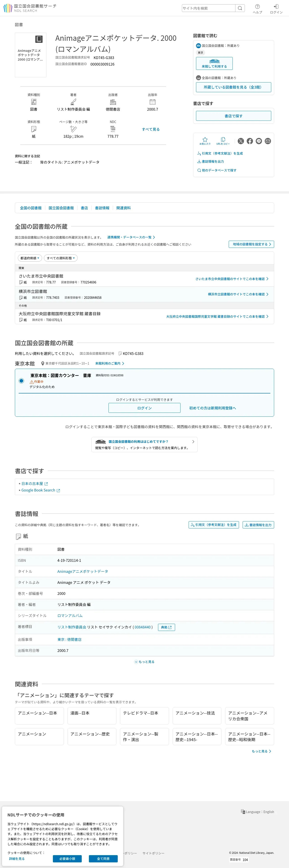Open ロマンアルバム series link

pos(70,616)
